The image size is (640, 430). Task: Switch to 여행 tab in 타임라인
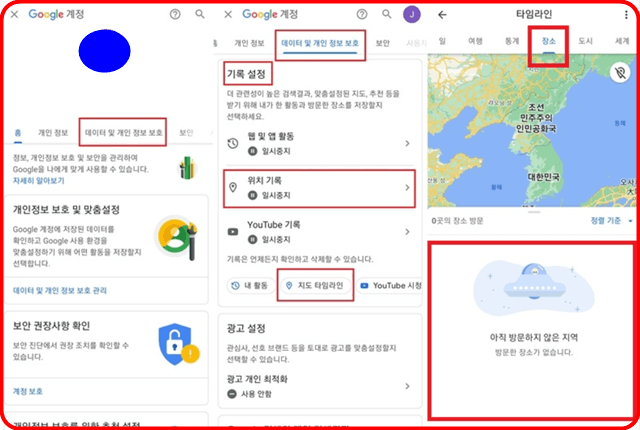click(x=476, y=41)
